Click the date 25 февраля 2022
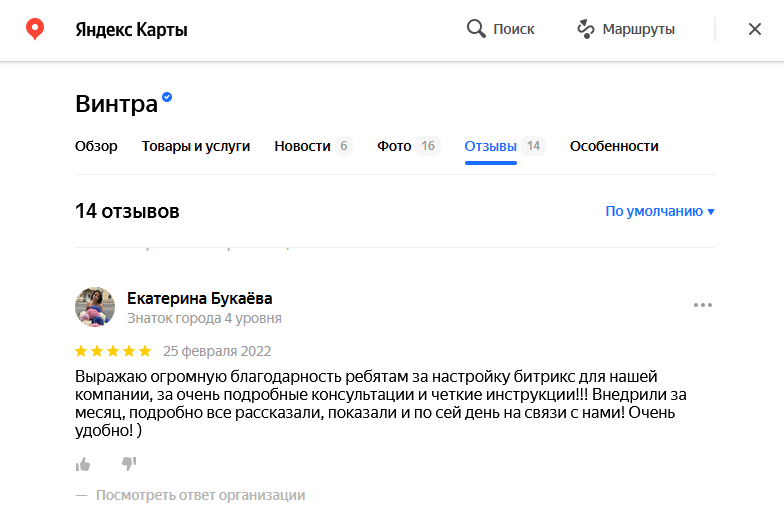This screenshot has width=784, height=515. point(217,351)
